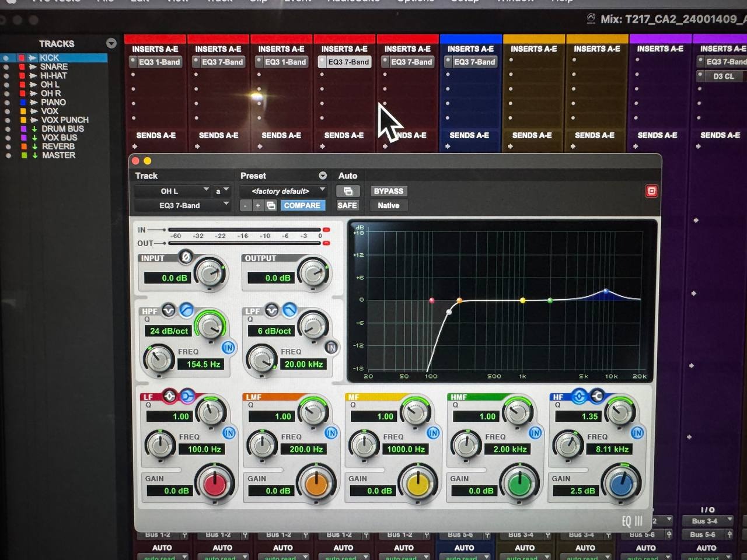
Task: Click the COMPARE button
Action: click(302, 205)
